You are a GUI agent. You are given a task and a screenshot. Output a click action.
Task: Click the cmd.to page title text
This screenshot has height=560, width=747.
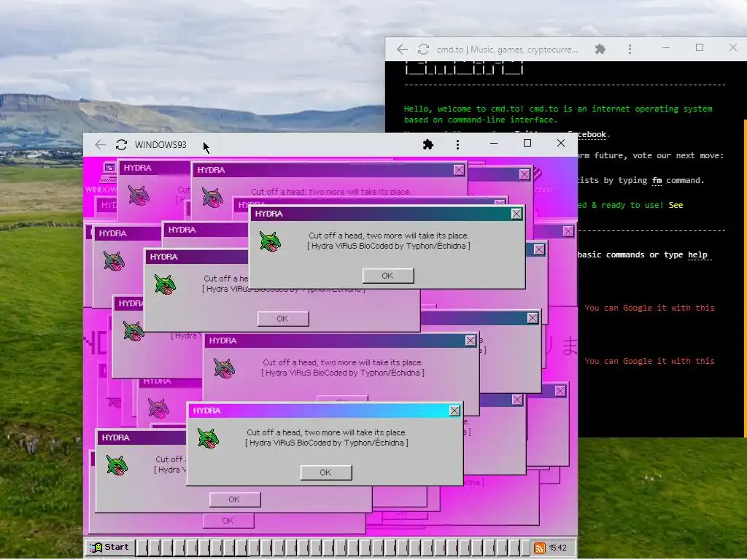[x=507, y=50]
